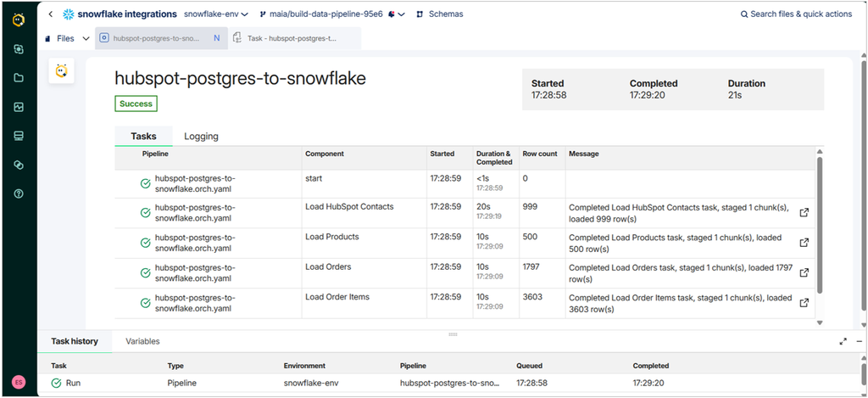
Task: Click the Completed 17:29:20 summary value
Action: coord(647,95)
